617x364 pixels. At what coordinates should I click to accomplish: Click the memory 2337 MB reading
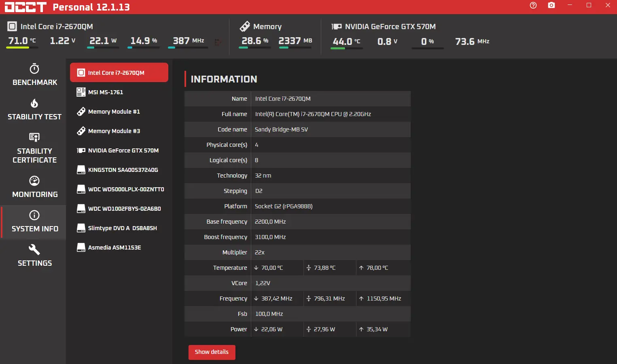tap(295, 41)
